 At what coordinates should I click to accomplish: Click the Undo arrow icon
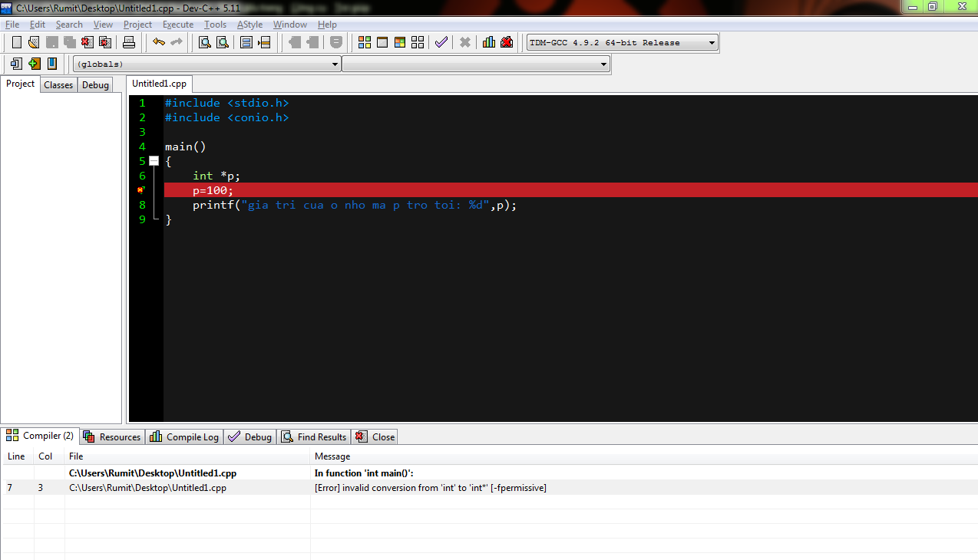coord(158,42)
